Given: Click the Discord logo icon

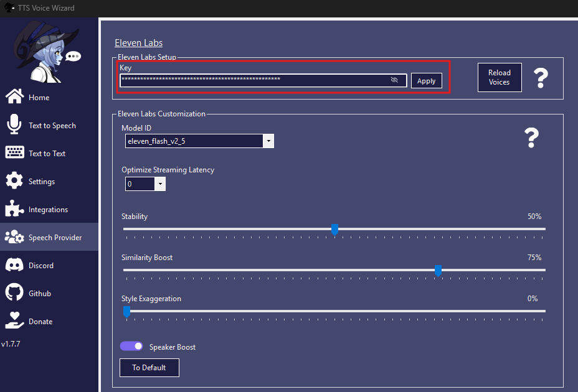Looking at the screenshot, I should [x=14, y=265].
